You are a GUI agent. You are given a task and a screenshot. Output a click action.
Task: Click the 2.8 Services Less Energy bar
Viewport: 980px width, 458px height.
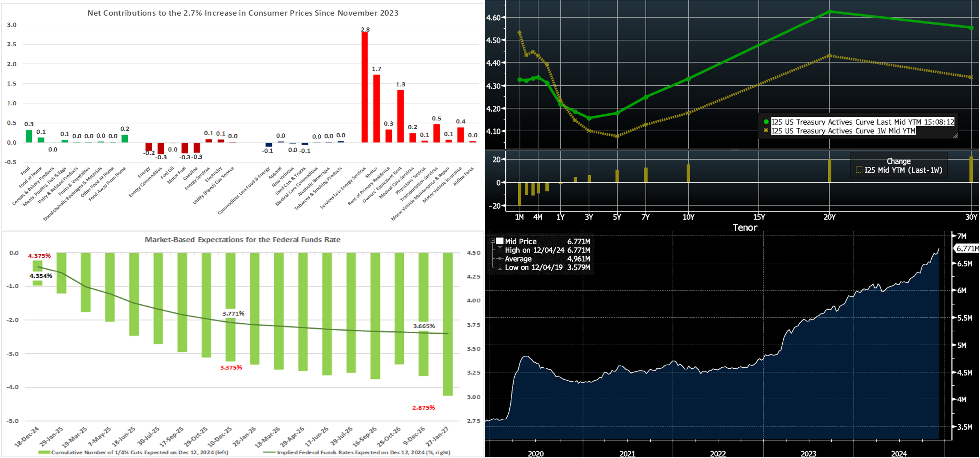pyautogui.click(x=364, y=87)
